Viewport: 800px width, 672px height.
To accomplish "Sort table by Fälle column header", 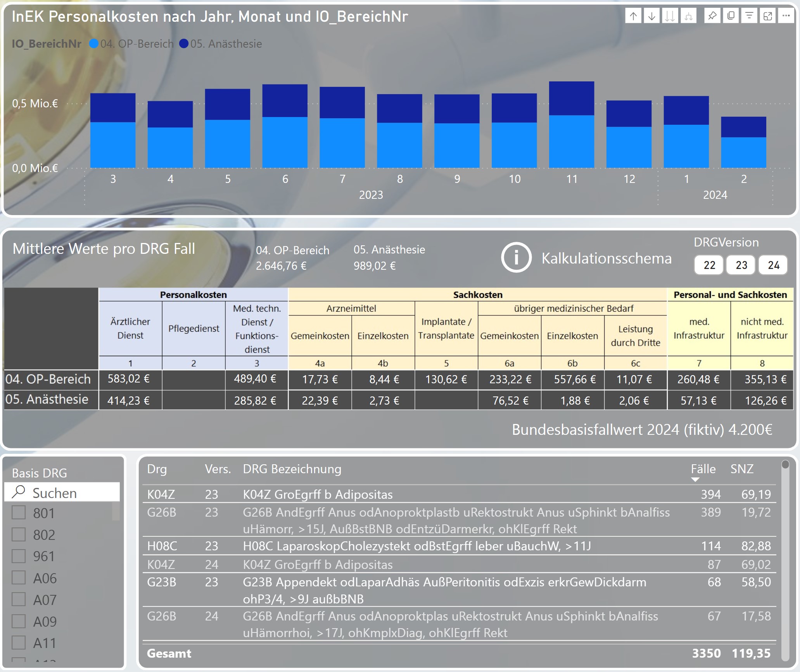I will [x=703, y=469].
